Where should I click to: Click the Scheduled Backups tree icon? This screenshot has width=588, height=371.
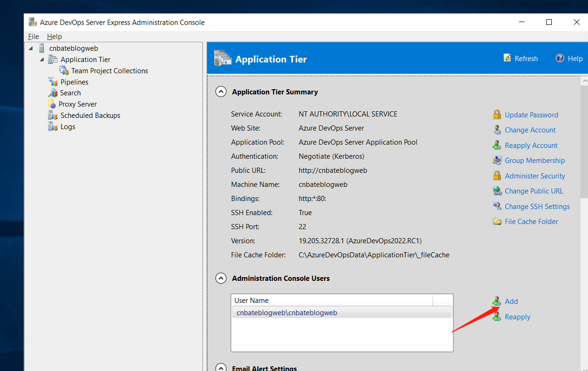pos(53,116)
